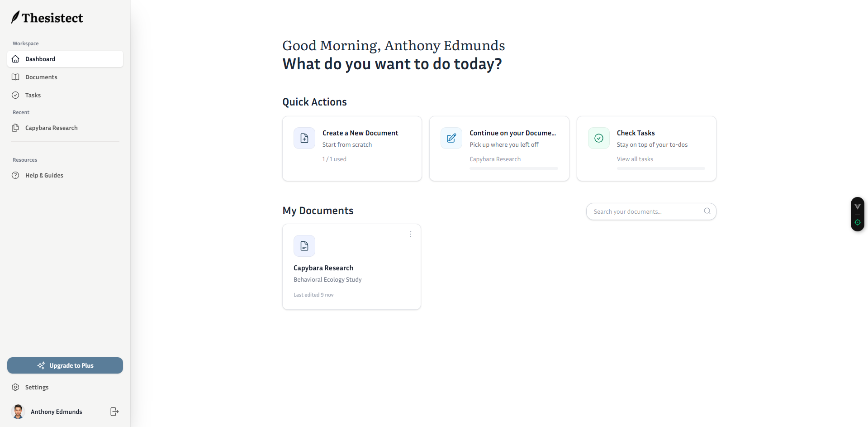Click the pencil edit icon on Continue card

(x=451, y=138)
